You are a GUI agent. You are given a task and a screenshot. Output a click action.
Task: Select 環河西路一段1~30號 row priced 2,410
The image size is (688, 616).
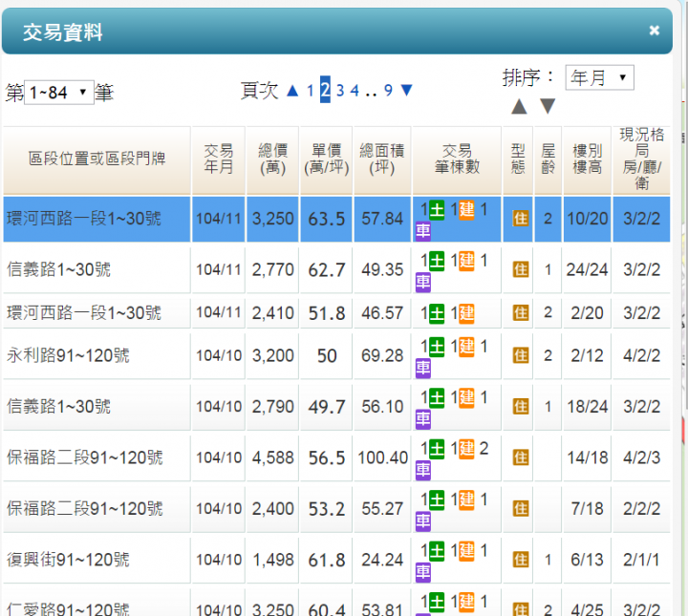[336, 313]
